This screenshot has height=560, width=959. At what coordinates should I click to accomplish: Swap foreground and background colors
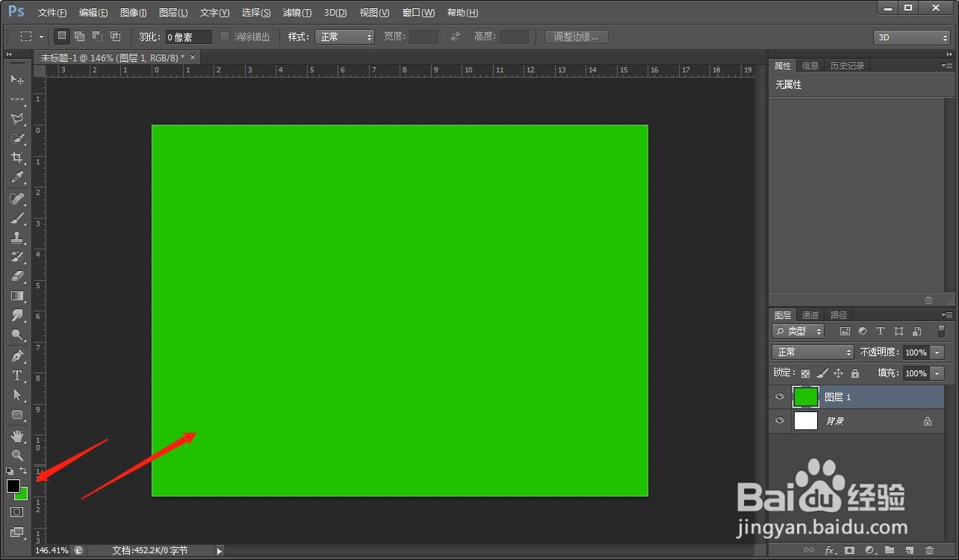tap(24, 470)
